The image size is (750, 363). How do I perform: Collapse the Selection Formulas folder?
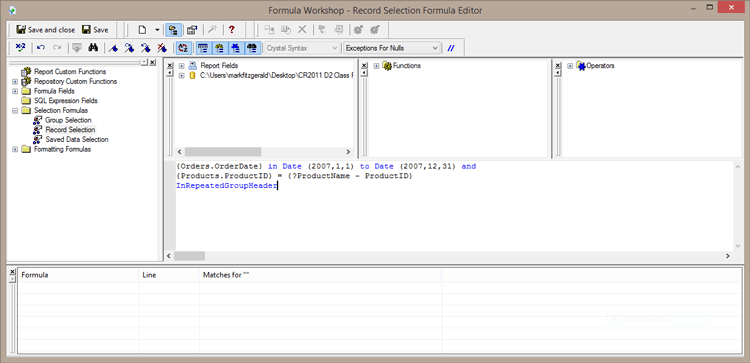point(15,110)
